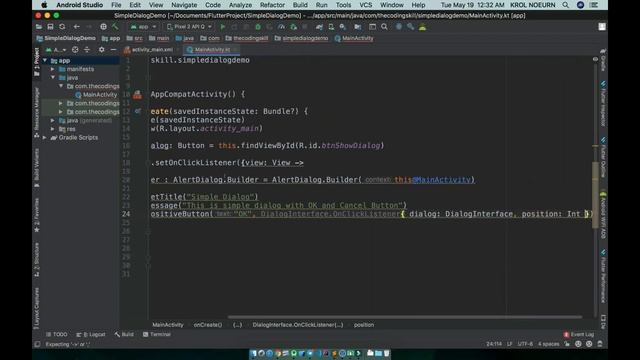The image size is (640, 360).
Task: Toggle the Flutter Inspector side panel
Action: pyautogui.click(x=603, y=103)
